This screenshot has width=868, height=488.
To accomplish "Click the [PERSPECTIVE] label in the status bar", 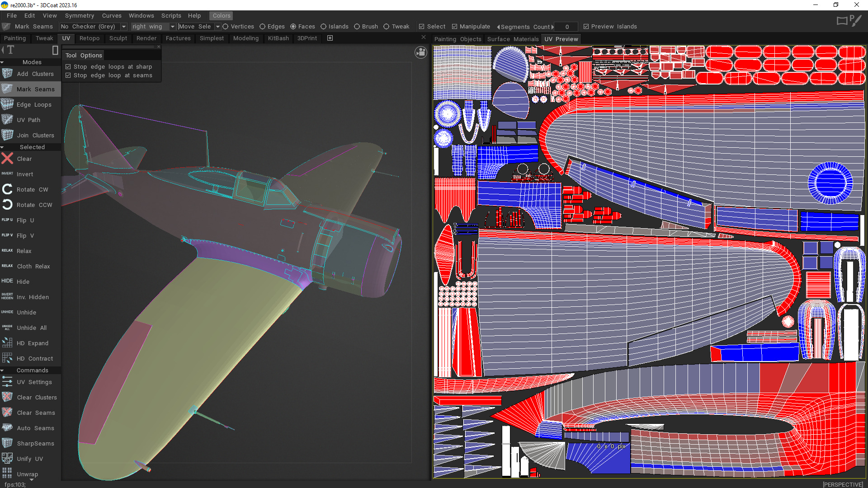I will click(x=843, y=484).
